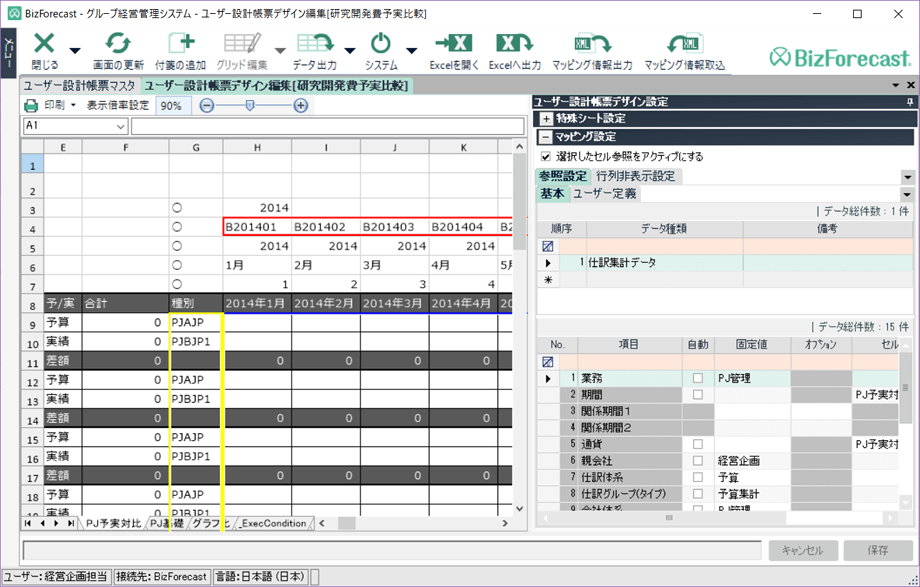Toggle 自動 checkbox for 仕訳体系 row
The image size is (920, 587).
pos(698,477)
